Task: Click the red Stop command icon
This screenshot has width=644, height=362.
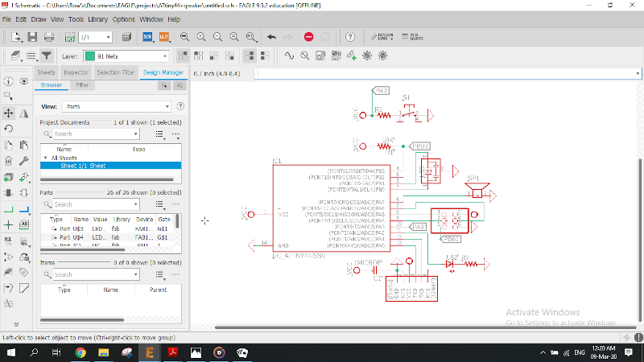Action: [x=309, y=37]
